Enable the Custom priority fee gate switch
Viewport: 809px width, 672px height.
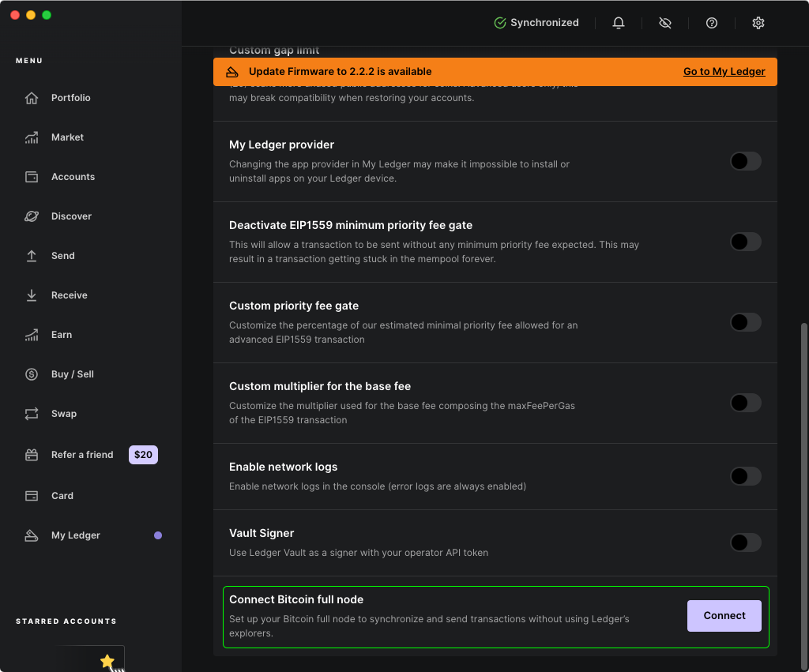tap(746, 322)
